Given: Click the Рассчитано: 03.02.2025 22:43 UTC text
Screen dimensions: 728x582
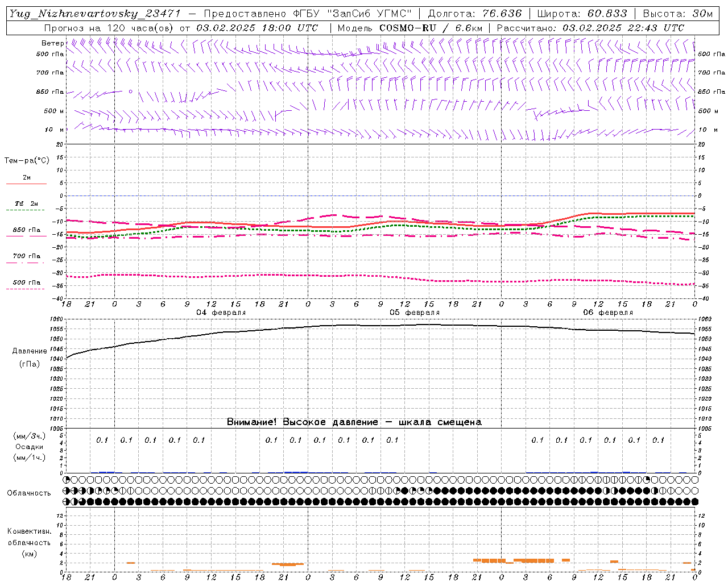Looking at the screenshot, I should pos(590,28).
